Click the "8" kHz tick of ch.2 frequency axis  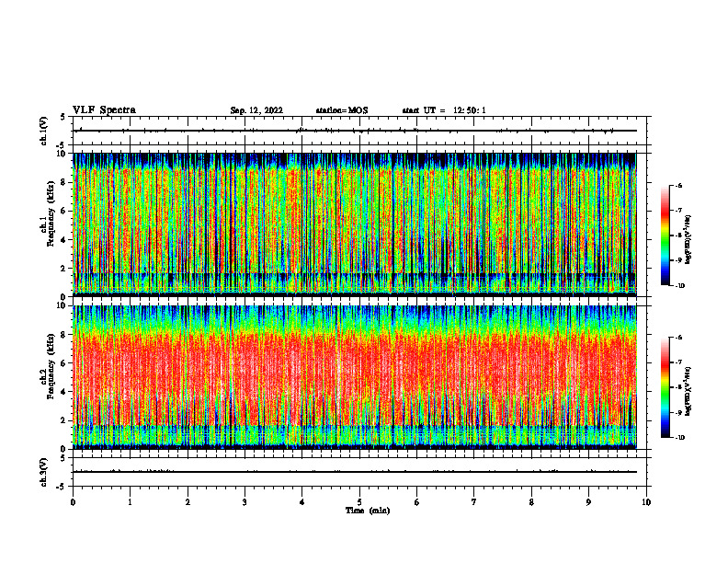(x=64, y=335)
